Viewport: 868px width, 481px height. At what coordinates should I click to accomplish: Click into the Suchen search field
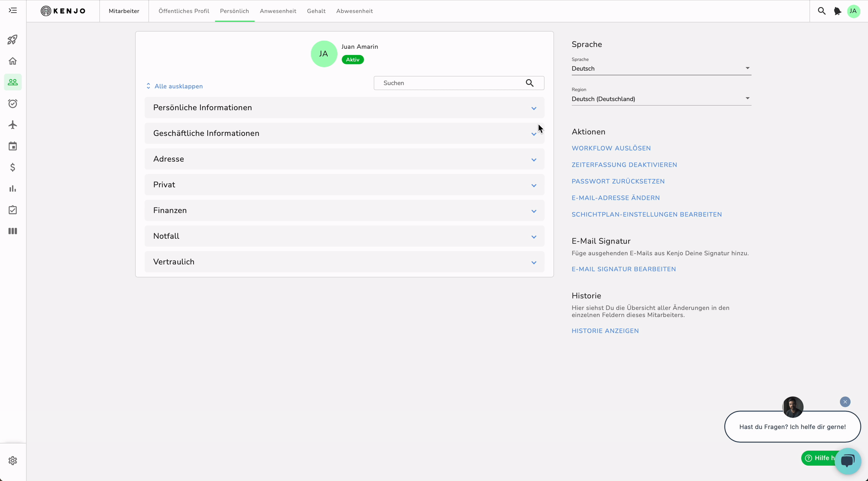(x=449, y=83)
